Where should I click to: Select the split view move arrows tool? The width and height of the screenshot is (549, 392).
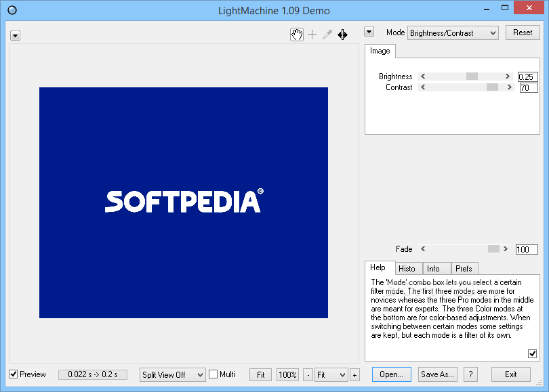click(x=342, y=35)
